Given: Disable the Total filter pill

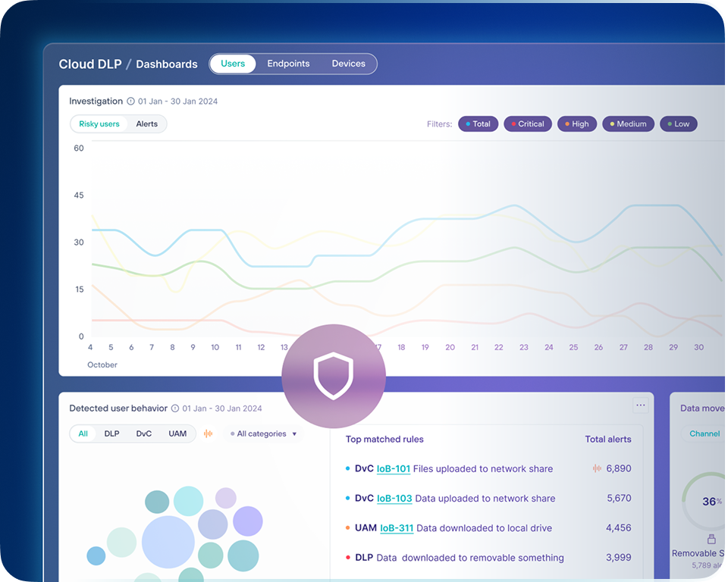Looking at the screenshot, I should click(x=479, y=124).
